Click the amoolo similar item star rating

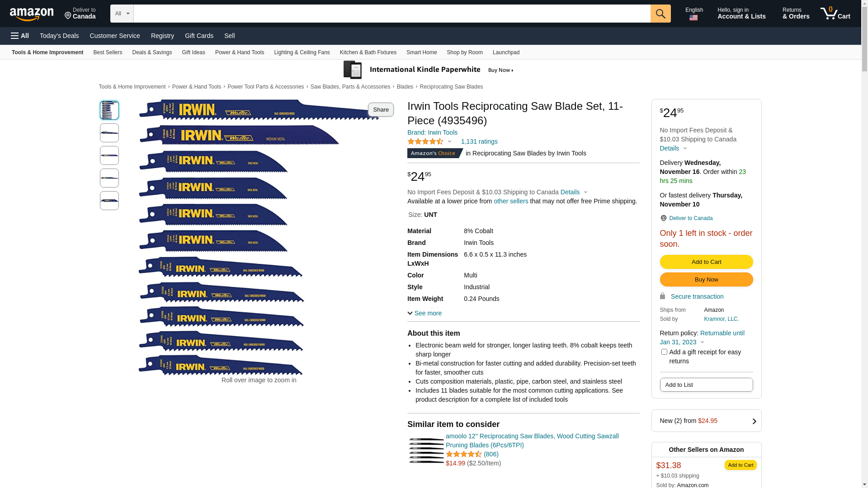point(464,454)
